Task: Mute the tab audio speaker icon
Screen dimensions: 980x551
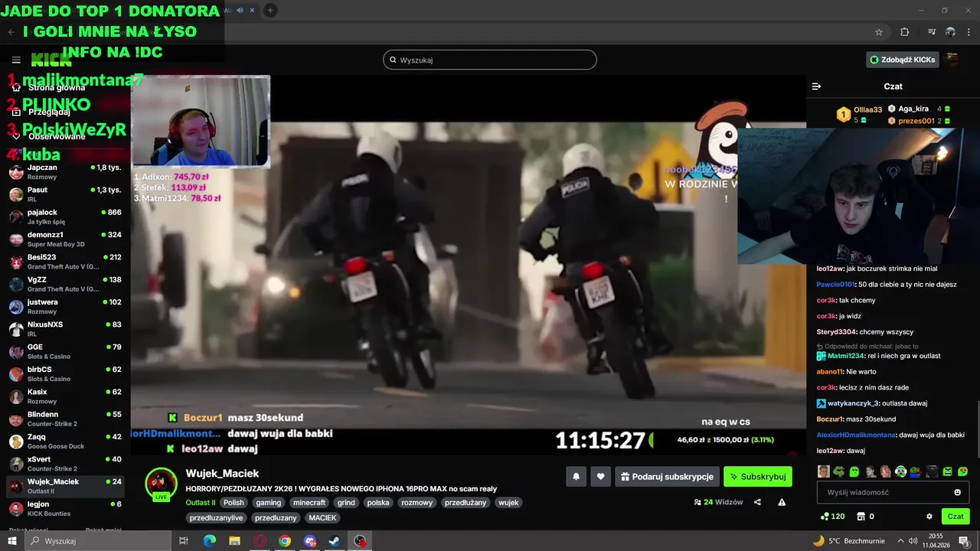Action: [x=240, y=10]
